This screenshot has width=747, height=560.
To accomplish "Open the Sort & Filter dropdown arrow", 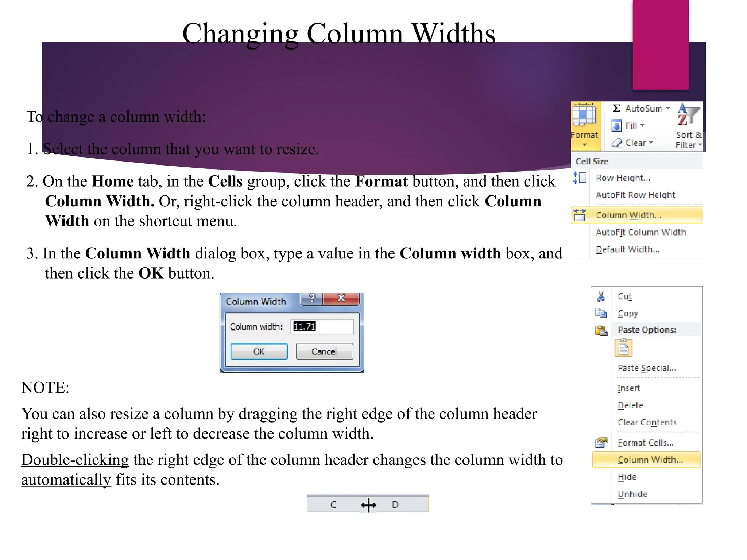I will point(700,145).
